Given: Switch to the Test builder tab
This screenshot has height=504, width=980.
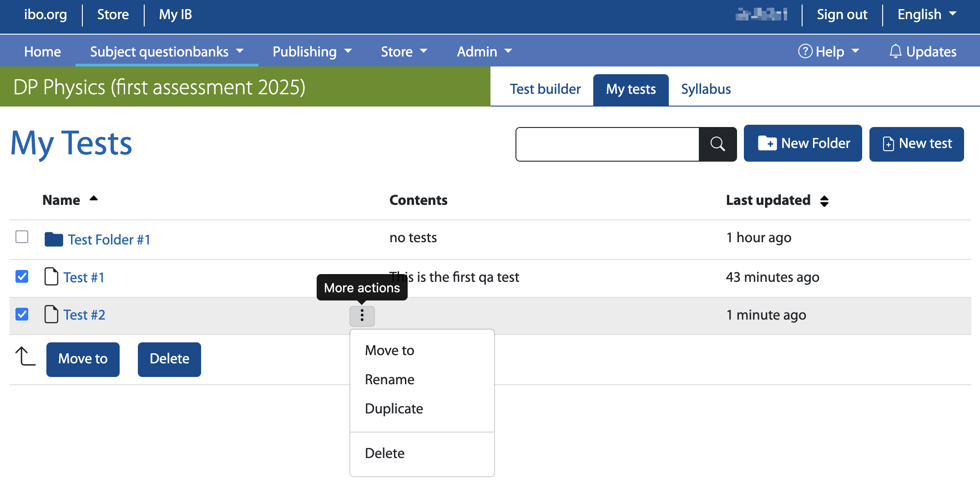Looking at the screenshot, I should click(545, 89).
